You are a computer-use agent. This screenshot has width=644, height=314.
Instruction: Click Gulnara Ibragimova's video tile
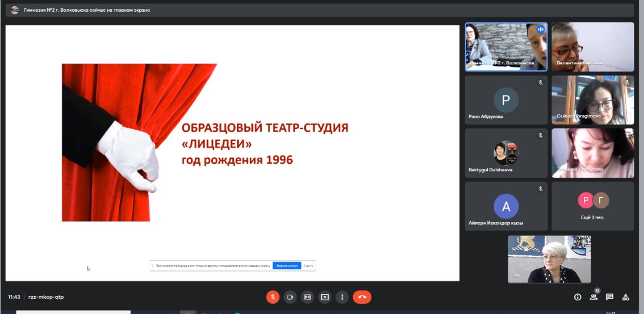pos(593,100)
